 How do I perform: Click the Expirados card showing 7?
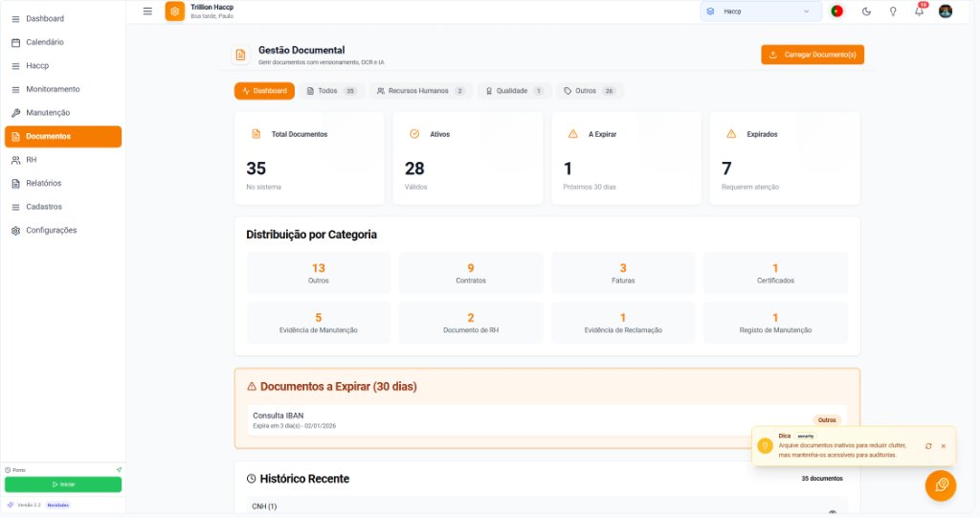785,158
